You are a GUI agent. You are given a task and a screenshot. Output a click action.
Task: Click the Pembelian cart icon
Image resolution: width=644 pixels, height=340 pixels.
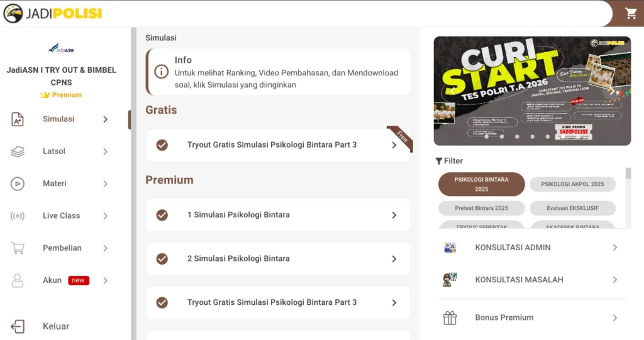click(17, 248)
